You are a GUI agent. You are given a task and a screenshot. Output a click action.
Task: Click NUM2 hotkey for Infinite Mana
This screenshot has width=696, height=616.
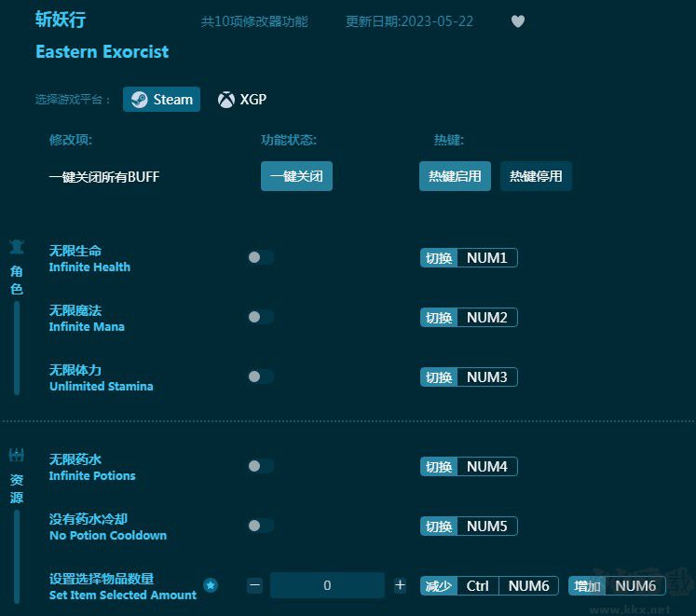[x=487, y=317]
